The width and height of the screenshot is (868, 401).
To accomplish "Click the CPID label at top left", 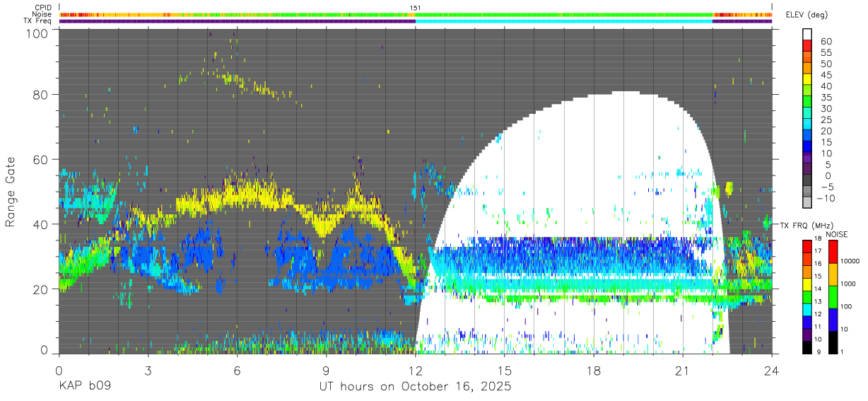I will [x=44, y=8].
